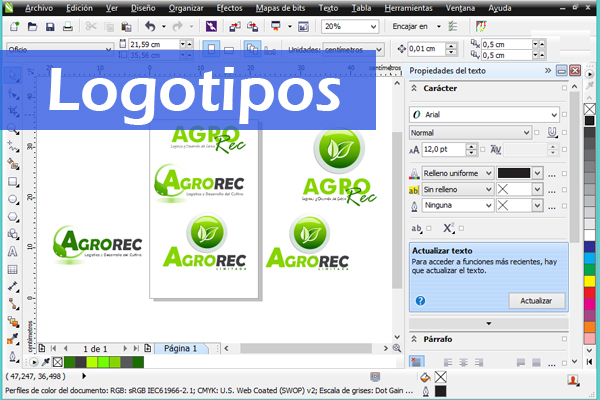Go to next page arrow in navigator
This screenshot has width=600, height=400.
(x=125, y=348)
